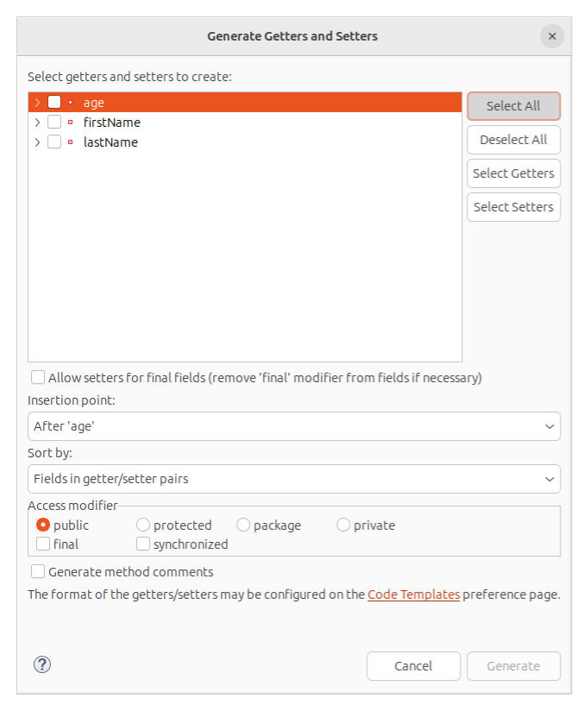Click the Select All button
The image size is (588, 711).
point(513,105)
